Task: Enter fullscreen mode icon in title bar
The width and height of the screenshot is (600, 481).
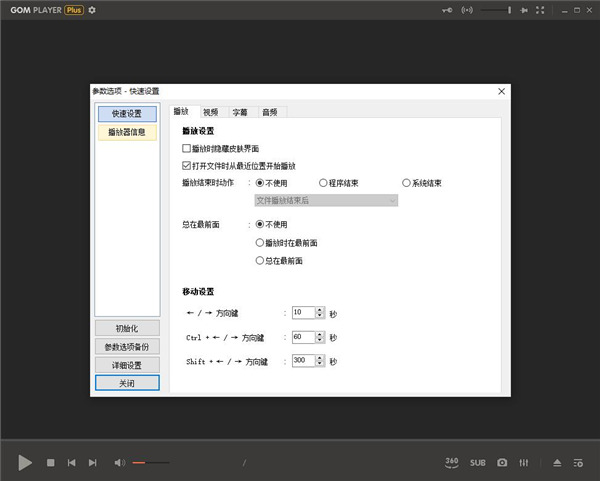Action: pyautogui.click(x=540, y=10)
